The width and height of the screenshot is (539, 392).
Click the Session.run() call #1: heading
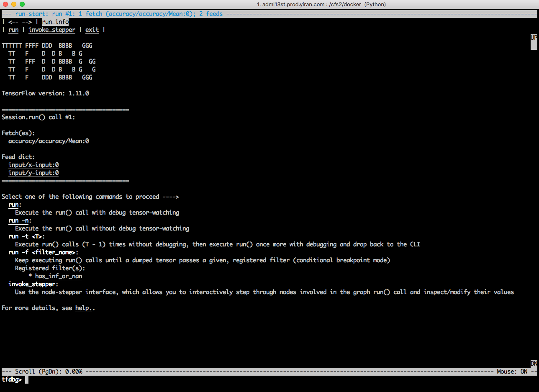click(38, 117)
